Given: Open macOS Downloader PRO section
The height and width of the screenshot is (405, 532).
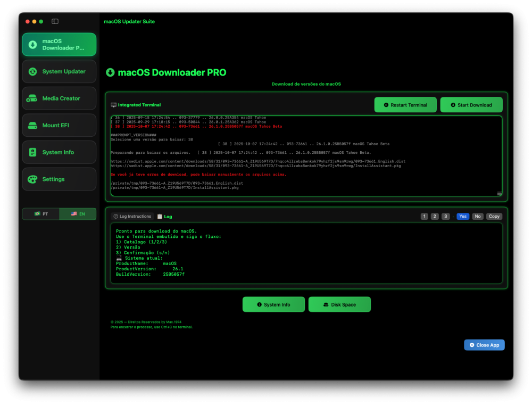Looking at the screenshot, I should (x=59, y=45).
